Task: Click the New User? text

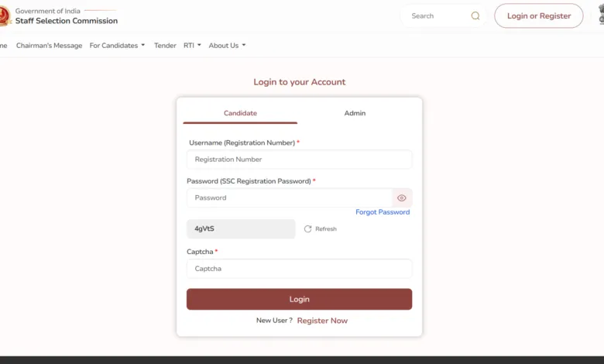Action: click(x=274, y=321)
